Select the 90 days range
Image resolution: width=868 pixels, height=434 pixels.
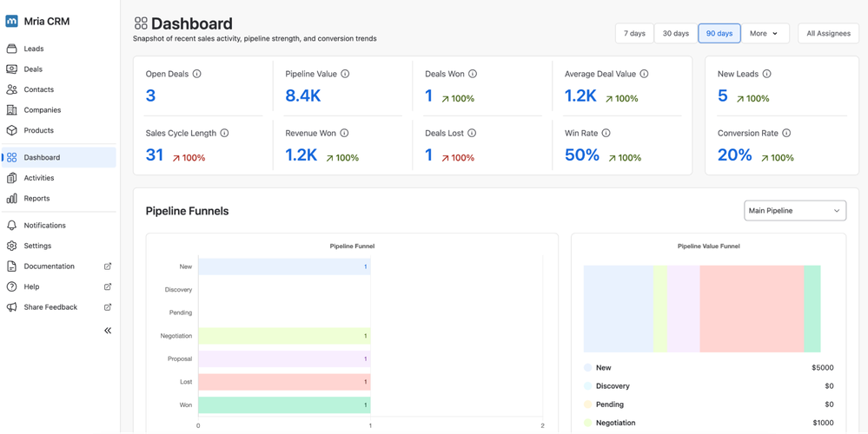click(719, 33)
